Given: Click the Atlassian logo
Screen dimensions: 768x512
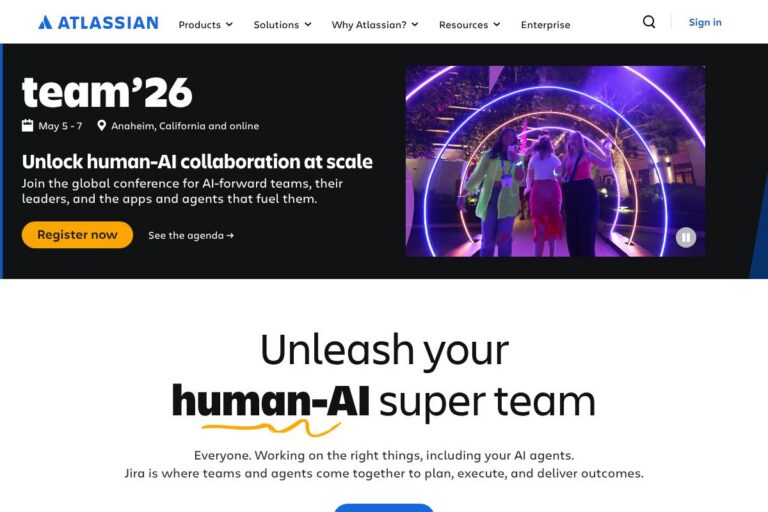Looking at the screenshot, I should pyautogui.click(x=98, y=23).
